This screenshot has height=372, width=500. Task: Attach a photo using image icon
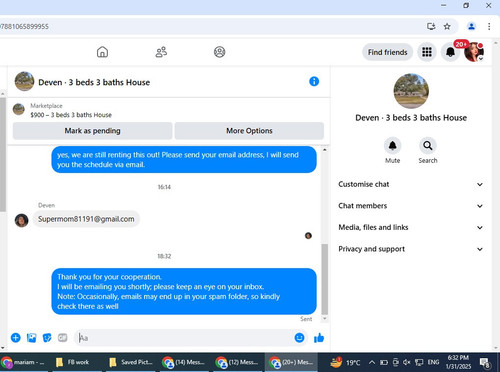click(x=32, y=338)
